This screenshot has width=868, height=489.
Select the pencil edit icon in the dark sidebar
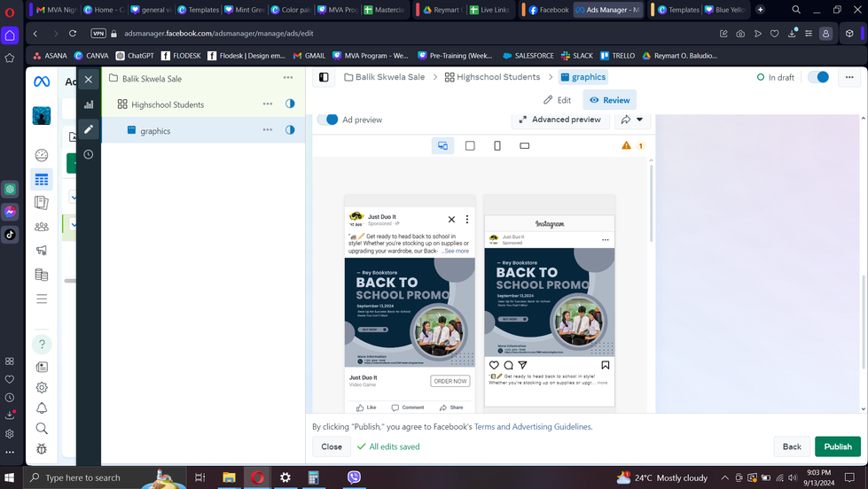coord(89,128)
